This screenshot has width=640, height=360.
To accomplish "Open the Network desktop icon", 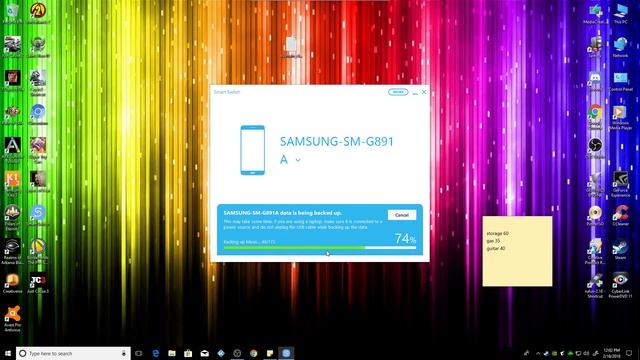I will coord(620,47).
